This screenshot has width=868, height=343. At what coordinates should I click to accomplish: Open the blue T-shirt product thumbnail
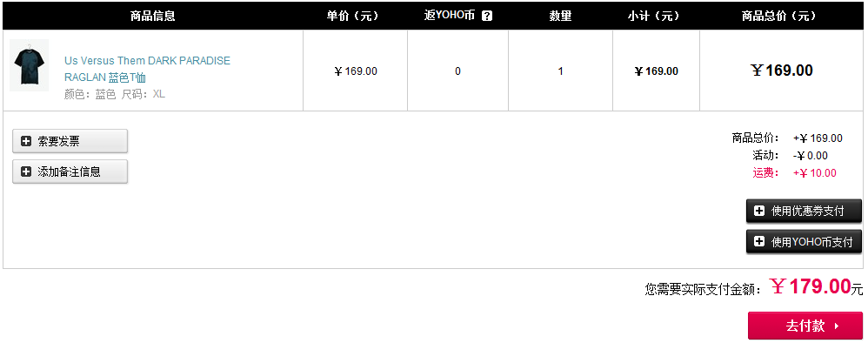click(x=30, y=65)
